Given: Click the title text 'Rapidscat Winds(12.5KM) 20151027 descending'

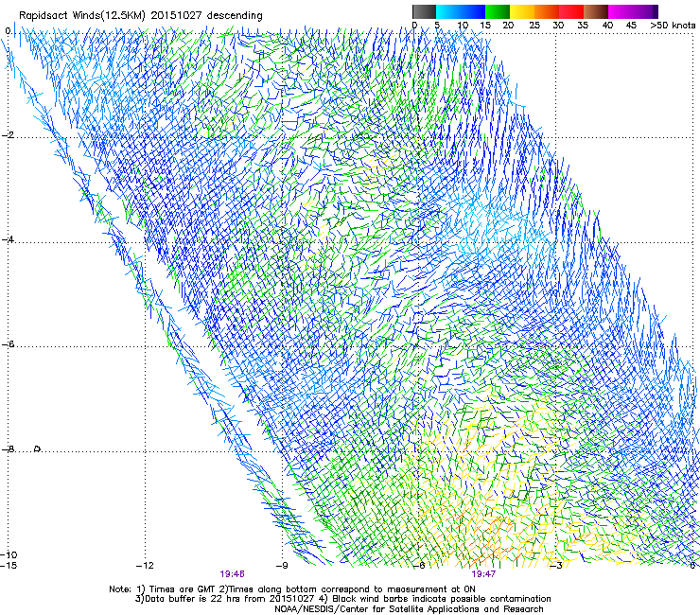Looking at the screenshot, I should [141, 16].
